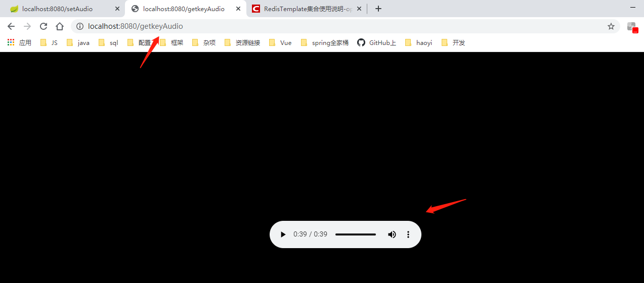The image size is (644, 283).
Task: Open the 配置 bookmarks folder
Action: pos(139,43)
